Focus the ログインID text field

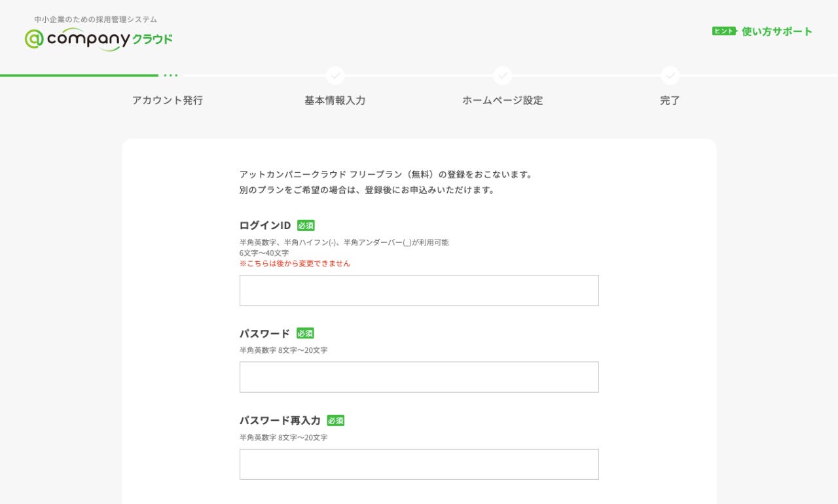tap(419, 290)
